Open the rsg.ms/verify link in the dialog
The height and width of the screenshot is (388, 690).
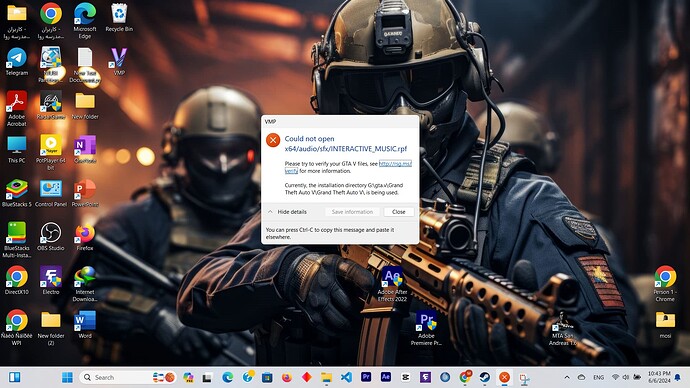point(395,164)
